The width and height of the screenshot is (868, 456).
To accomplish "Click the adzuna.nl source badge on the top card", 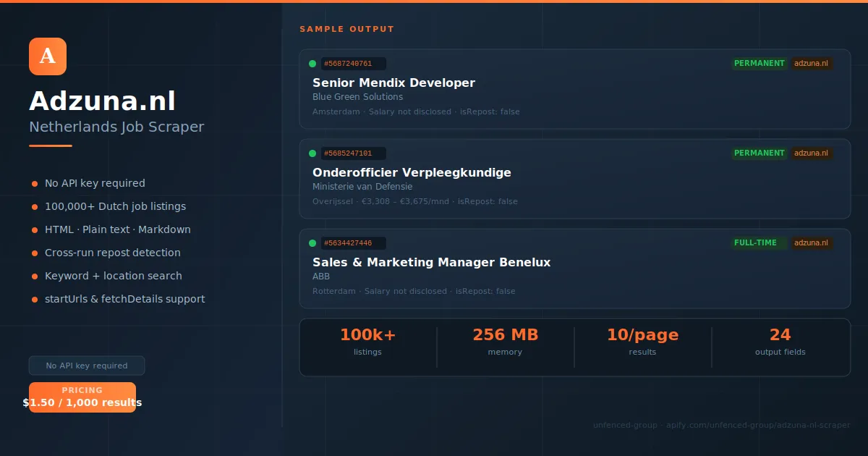I will 812,63.
